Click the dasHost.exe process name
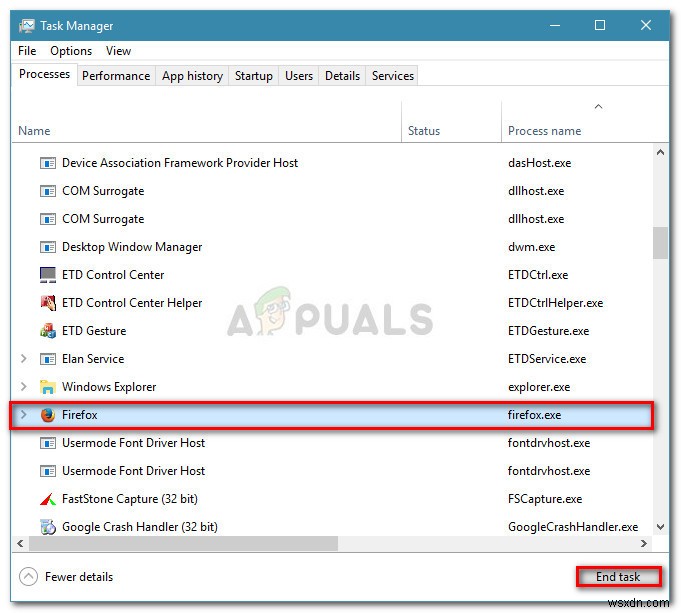 tap(539, 163)
